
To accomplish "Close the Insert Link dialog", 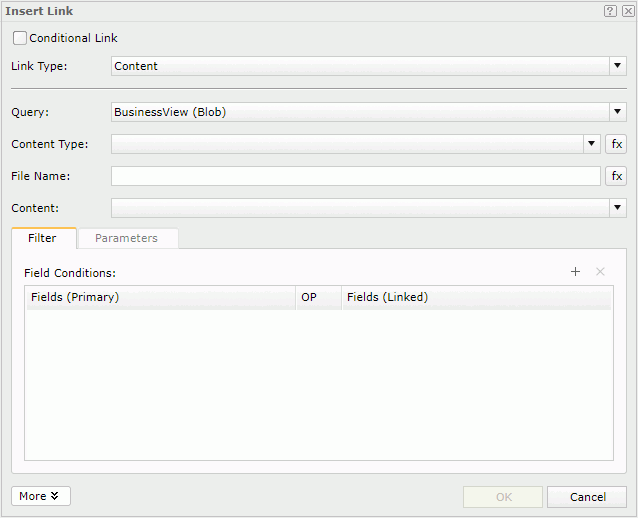I will point(627,11).
